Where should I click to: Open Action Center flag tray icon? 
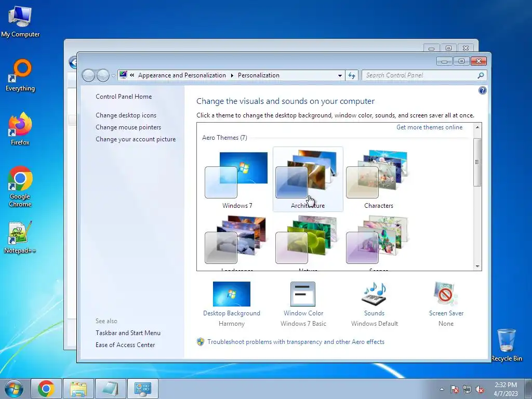pos(455,389)
